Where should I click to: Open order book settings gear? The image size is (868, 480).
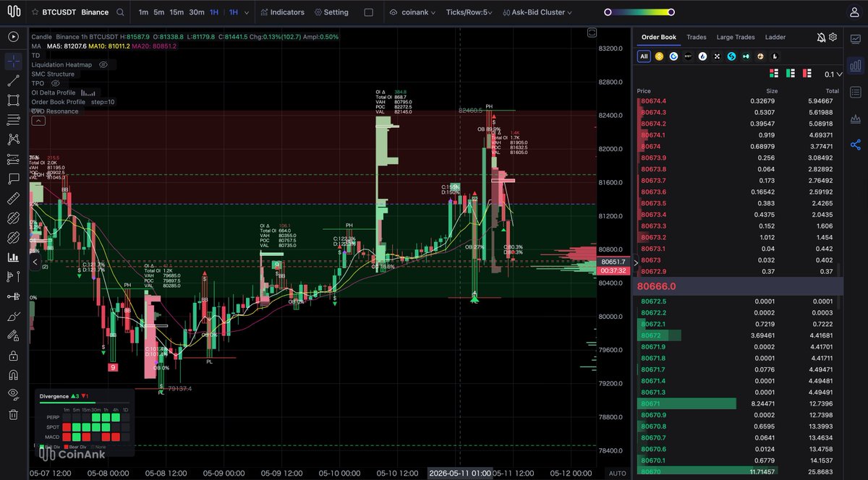point(833,37)
